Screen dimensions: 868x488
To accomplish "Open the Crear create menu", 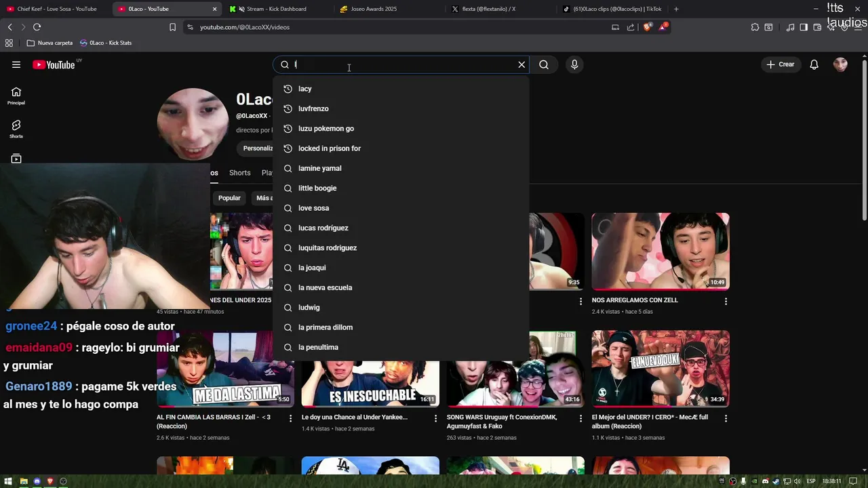I will pyautogui.click(x=780, y=64).
